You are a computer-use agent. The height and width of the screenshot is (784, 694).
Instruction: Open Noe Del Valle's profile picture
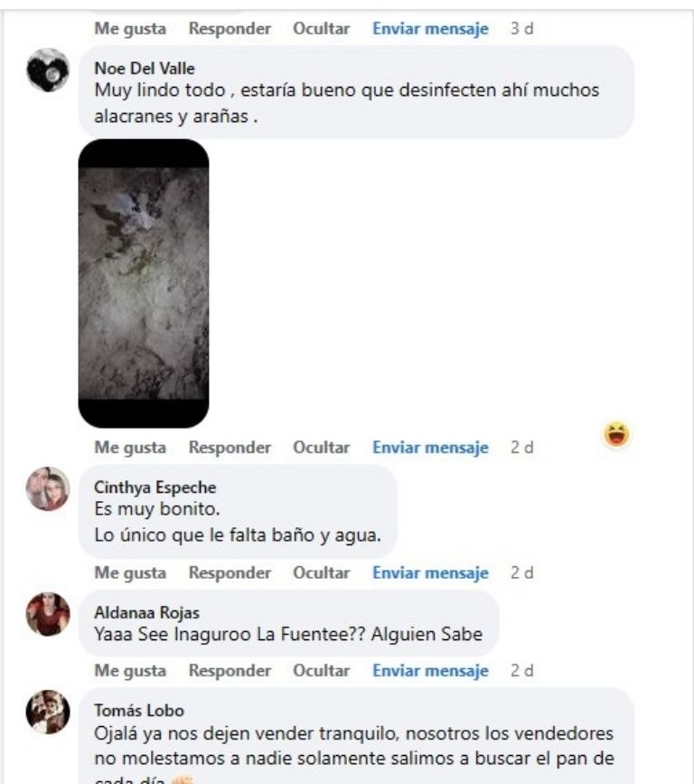[x=48, y=70]
